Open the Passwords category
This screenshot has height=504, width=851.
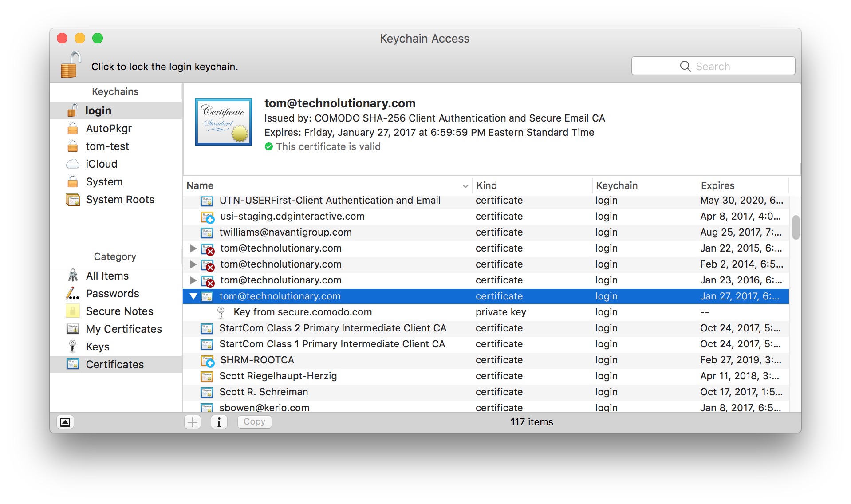point(112,294)
